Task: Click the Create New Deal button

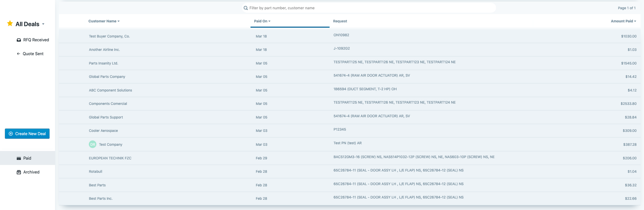Action: tap(27, 134)
